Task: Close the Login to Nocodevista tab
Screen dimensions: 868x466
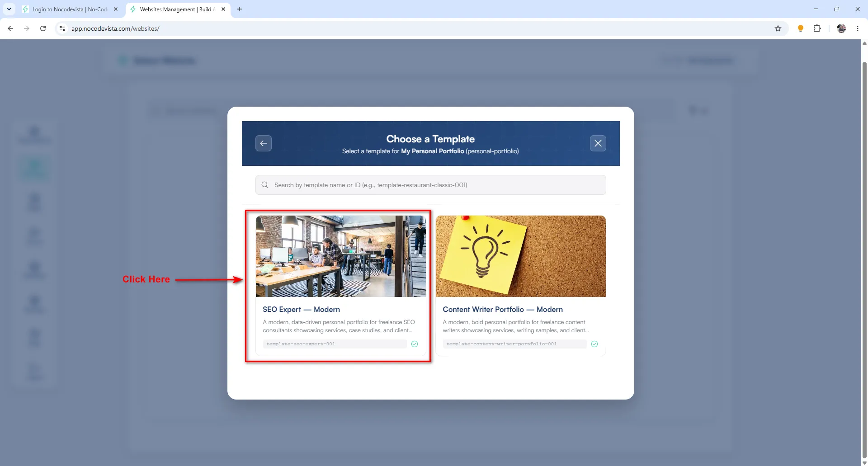Action: pos(116,9)
